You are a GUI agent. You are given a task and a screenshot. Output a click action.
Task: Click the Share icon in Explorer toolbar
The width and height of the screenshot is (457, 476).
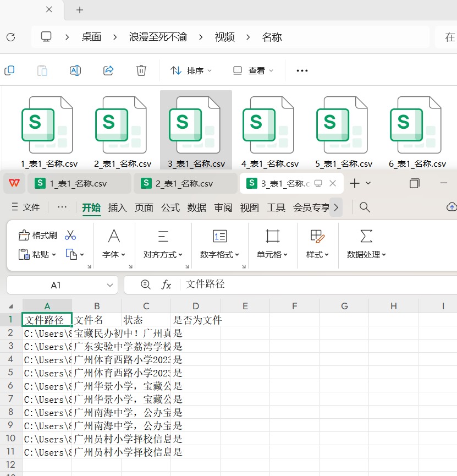[108, 70]
